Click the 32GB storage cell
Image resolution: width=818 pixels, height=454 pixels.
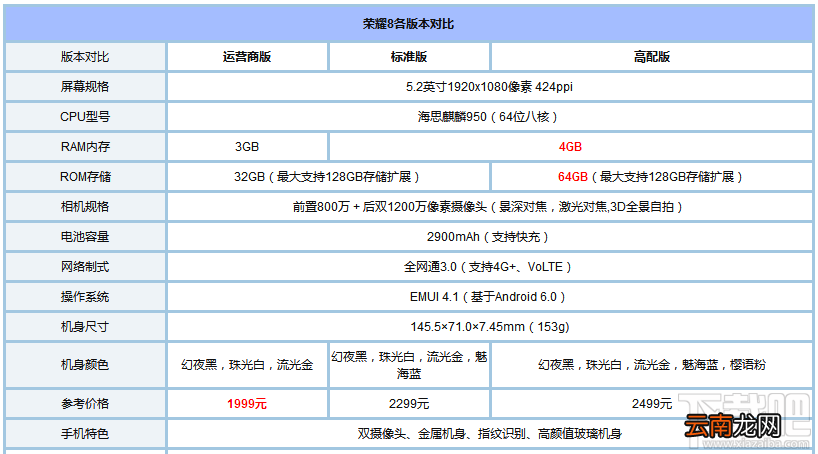click(328, 177)
